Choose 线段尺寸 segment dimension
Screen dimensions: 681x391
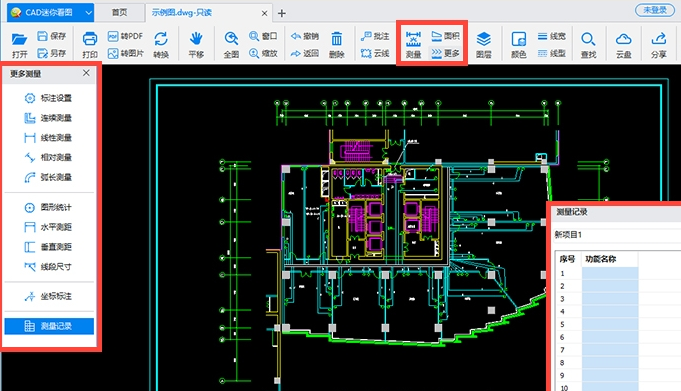tap(48, 267)
